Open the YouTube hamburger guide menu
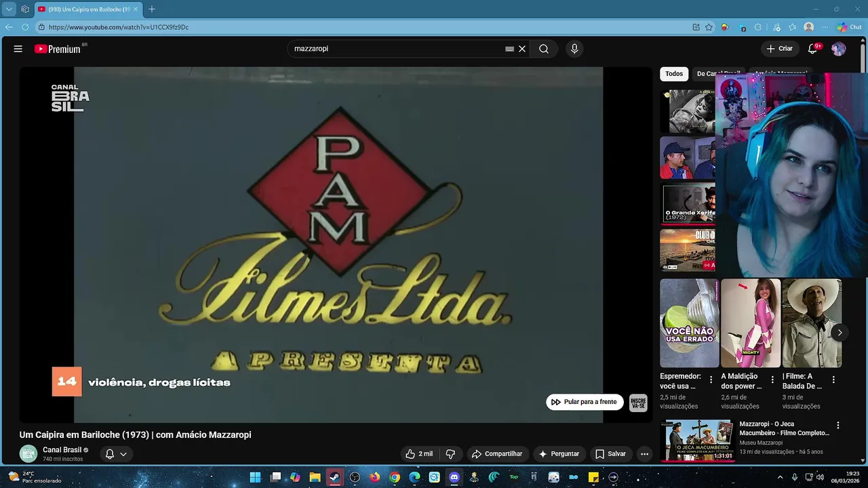The image size is (868, 488). [x=18, y=49]
